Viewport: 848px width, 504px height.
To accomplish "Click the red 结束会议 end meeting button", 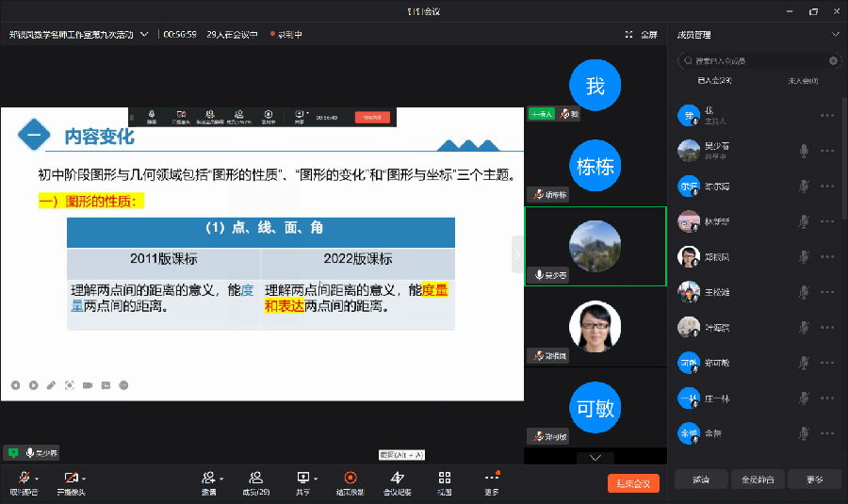I will 633,483.
